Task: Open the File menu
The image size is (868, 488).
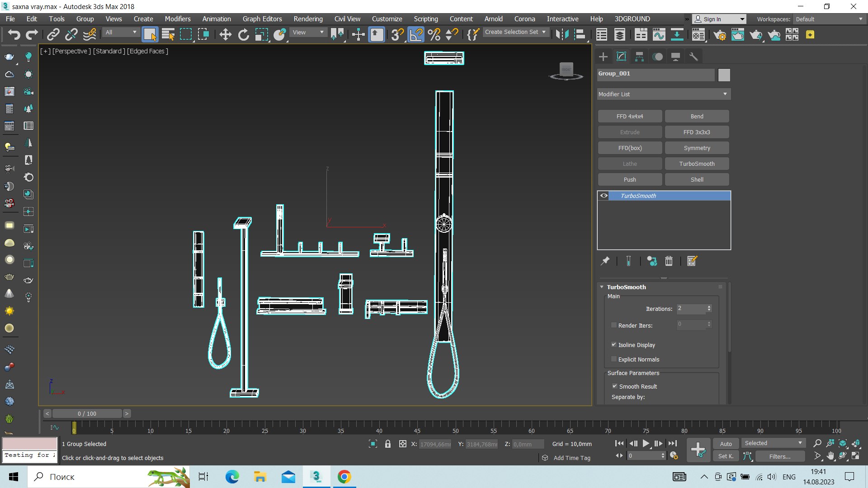Action: [x=10, y=19]
